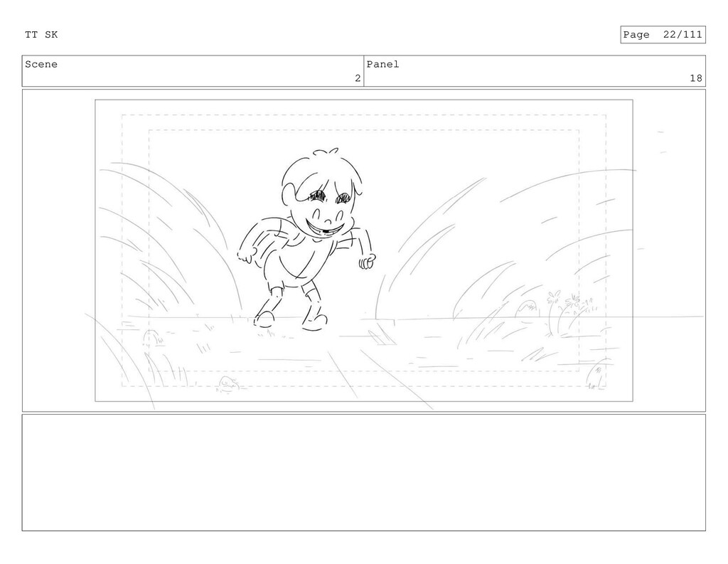Click the empty notes box below the panel
The height and width of the screenshot is (564, 728).
(x=363, y=472)
